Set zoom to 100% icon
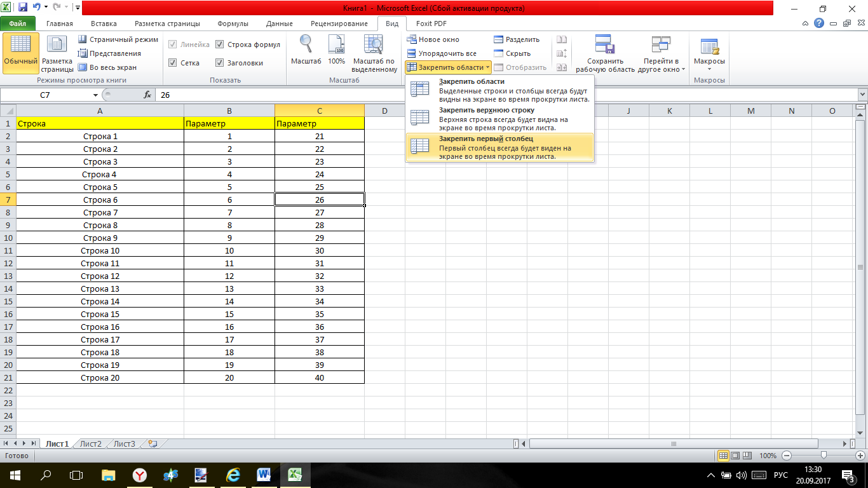Screen dimensions: 868x488 coord(336,46)
